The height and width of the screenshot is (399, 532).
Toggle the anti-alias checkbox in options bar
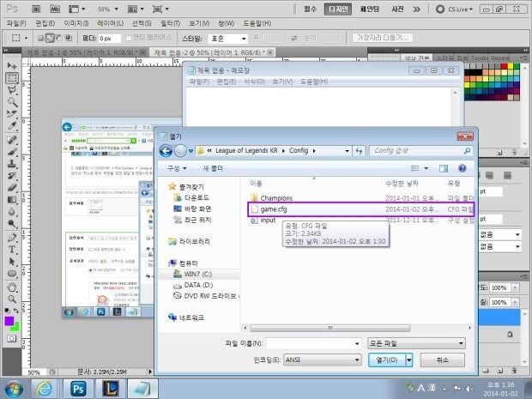click(130, 39)
